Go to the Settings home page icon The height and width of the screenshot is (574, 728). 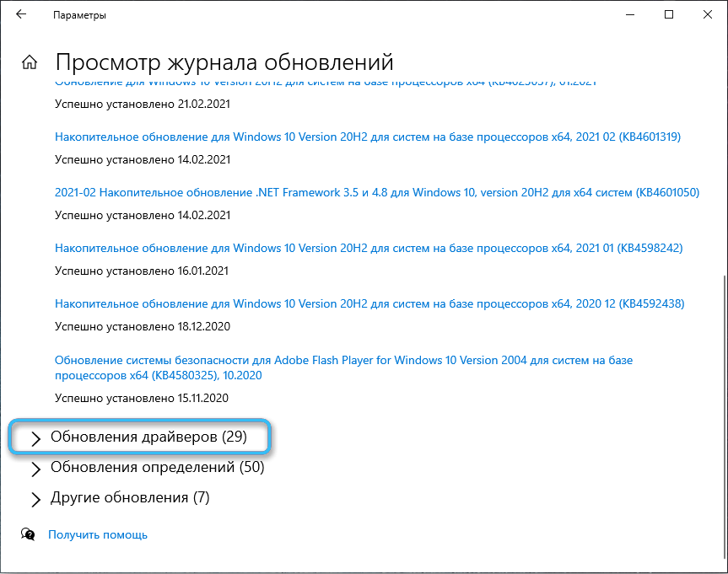[30, 62]
